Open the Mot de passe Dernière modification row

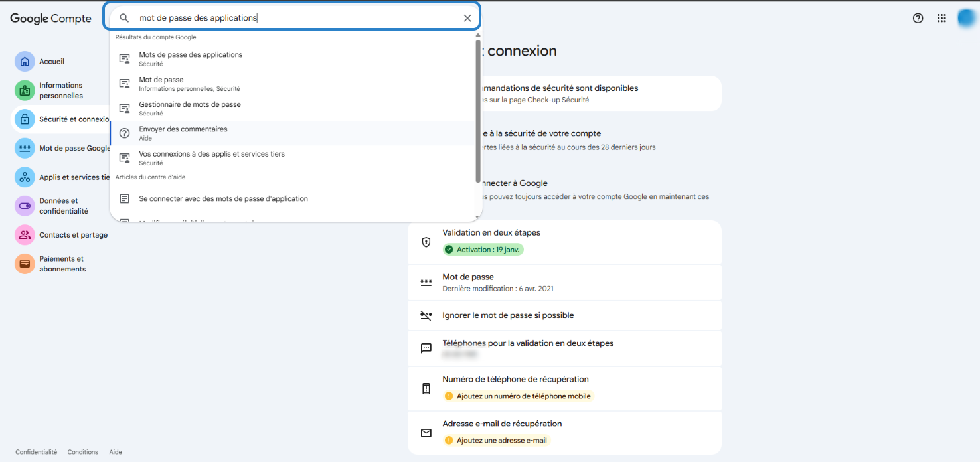564,282
